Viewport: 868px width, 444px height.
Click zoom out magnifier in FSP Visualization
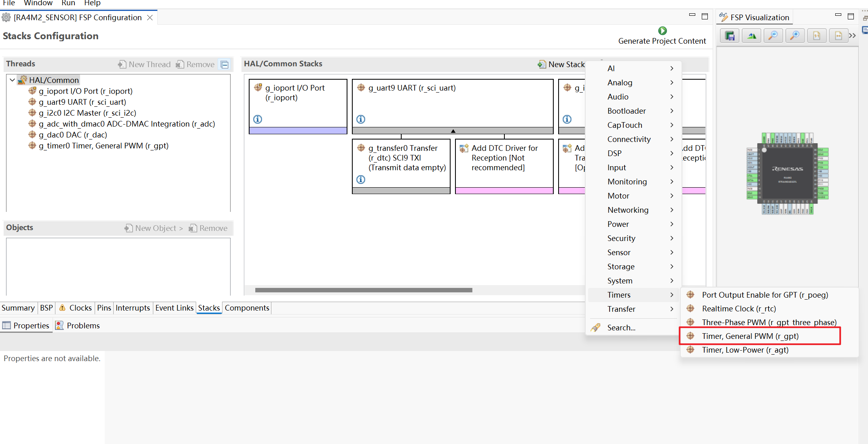(x=773, y=36)
